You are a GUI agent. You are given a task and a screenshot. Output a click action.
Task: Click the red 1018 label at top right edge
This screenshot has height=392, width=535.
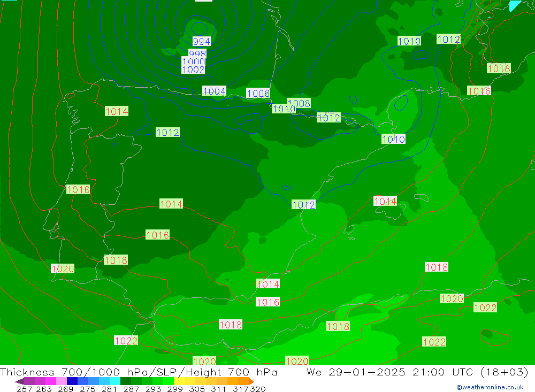(499, 68)
